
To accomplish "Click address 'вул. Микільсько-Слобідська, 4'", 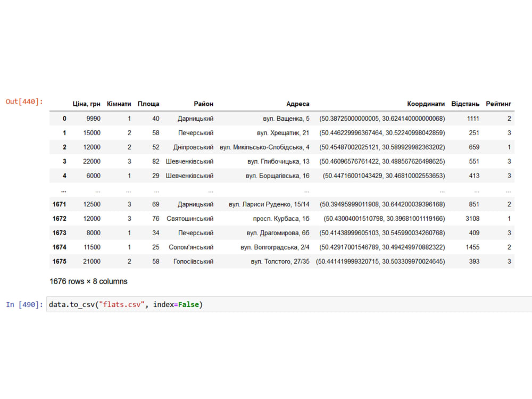I will pyautogui.click(x=264, y=147).
